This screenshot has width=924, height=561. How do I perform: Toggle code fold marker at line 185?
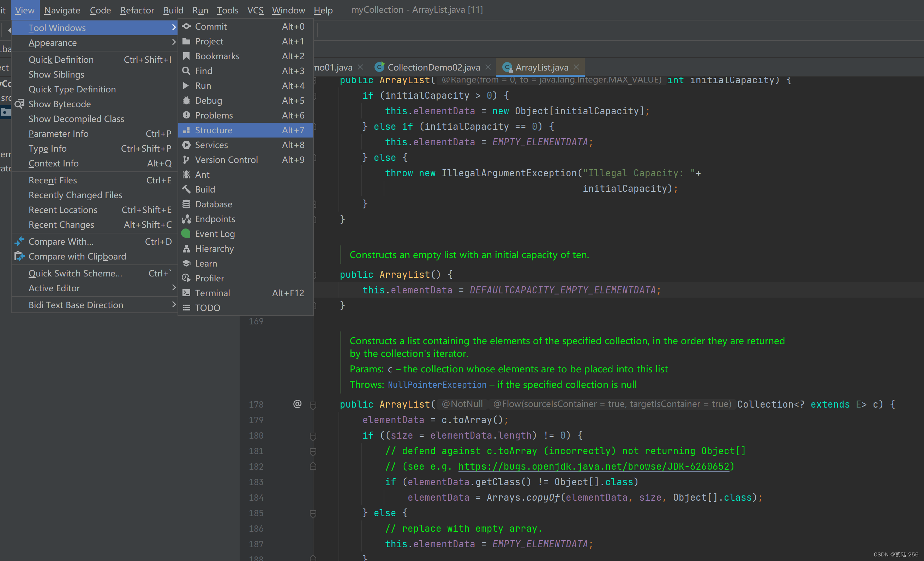click(313, 513)
